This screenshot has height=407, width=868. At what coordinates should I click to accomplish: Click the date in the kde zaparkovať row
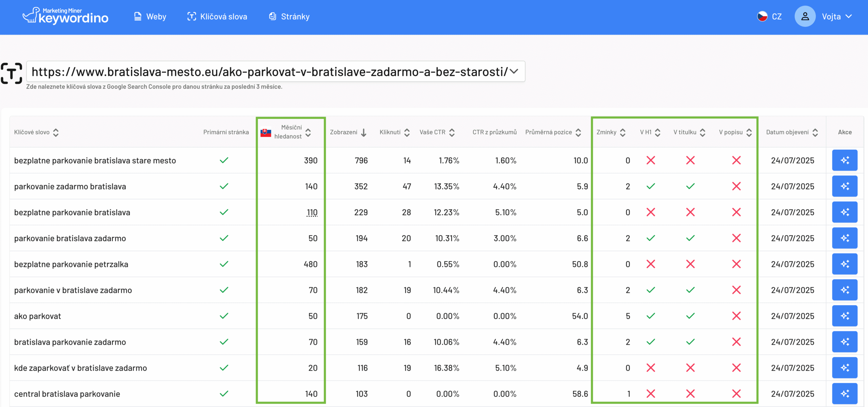coord(792,368)
